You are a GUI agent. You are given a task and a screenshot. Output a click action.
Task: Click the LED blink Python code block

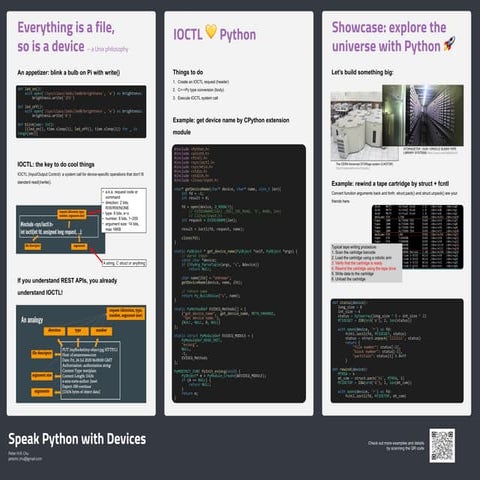(81, 112)
